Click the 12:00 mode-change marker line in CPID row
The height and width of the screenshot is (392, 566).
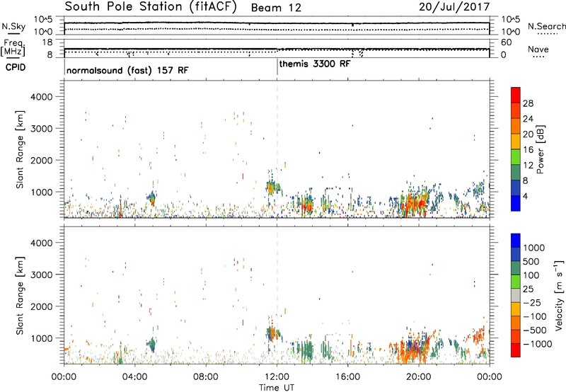pos(277,67)
